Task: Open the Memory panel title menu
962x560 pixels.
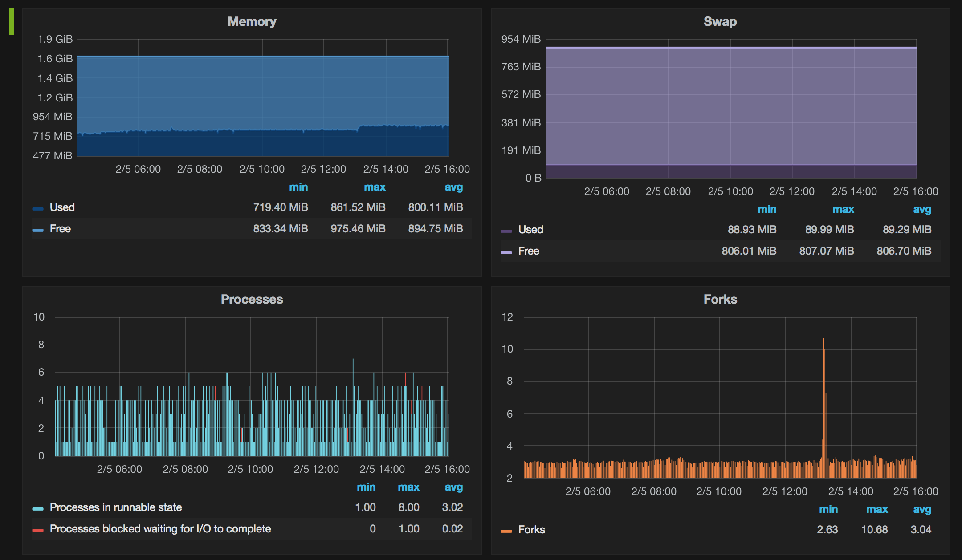Action: coord(252,21)
